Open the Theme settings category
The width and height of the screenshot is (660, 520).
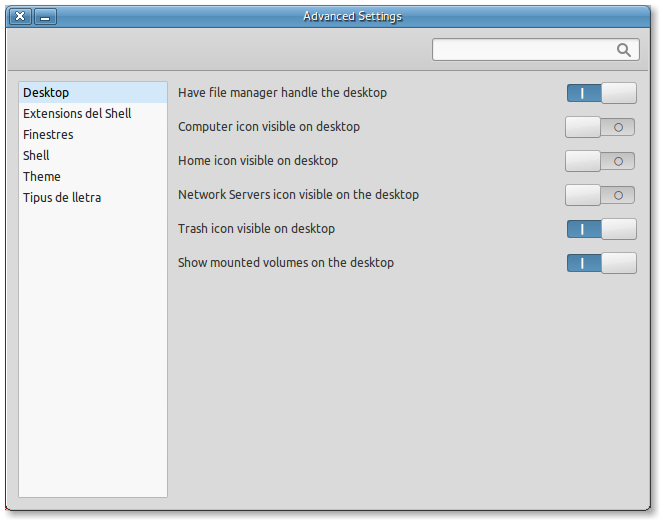coord(42,177)
